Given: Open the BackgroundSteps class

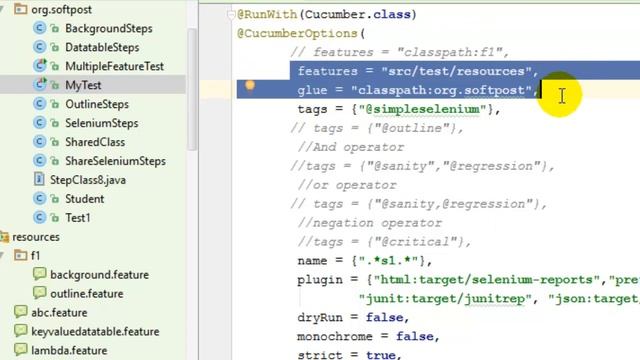Looking at the screenshot, I should pos(109,29).
